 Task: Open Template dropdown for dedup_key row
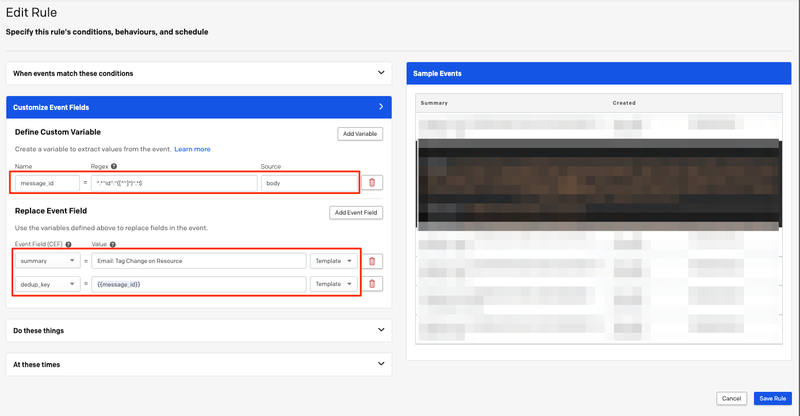pyautogui.click(x=334, y=284)
